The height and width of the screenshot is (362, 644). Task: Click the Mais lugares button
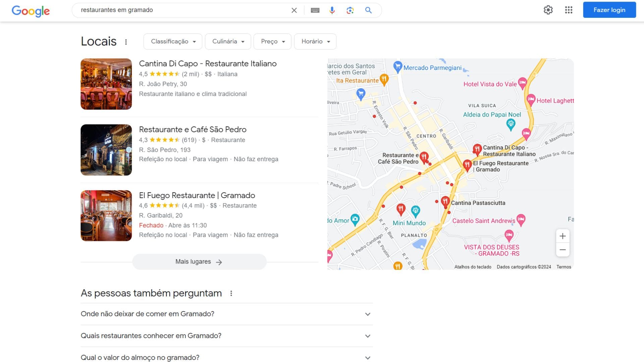click(x=199, y=262)
